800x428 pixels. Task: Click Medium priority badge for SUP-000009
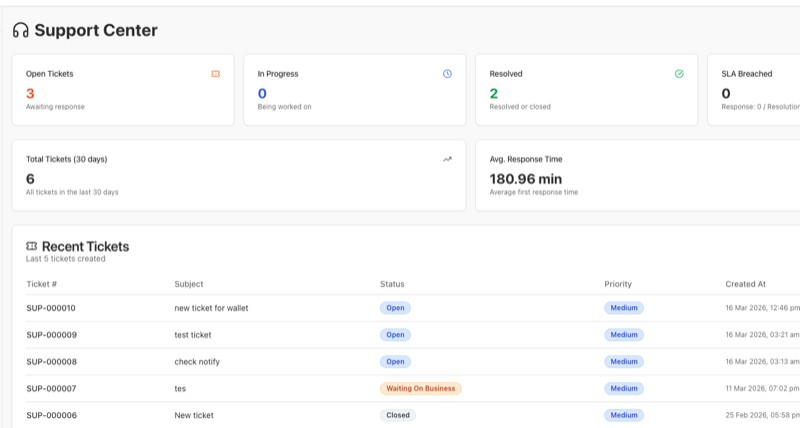(x=624, y=335)
